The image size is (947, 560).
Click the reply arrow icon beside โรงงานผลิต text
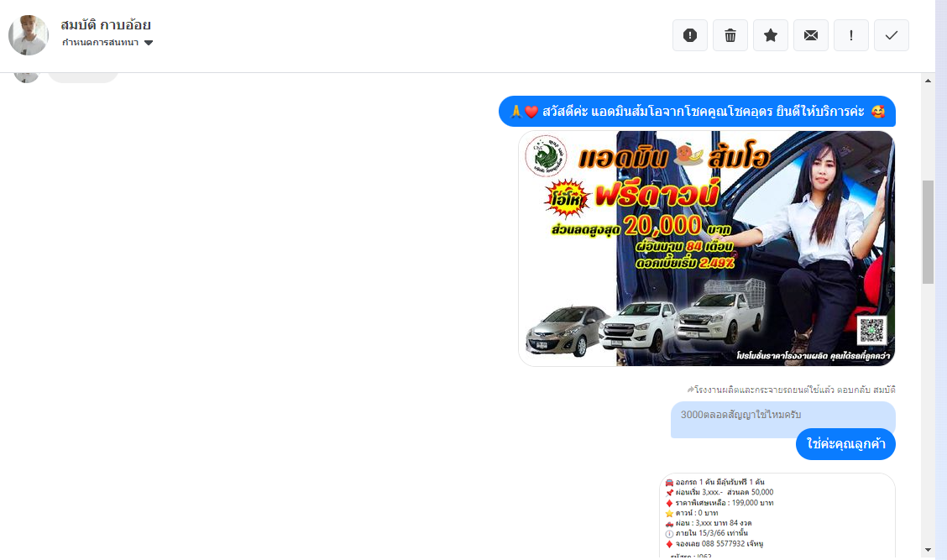[x=691, y=390]
